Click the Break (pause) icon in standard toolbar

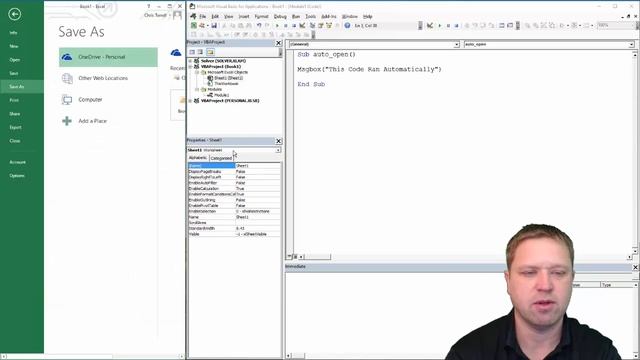(x=286, y=25)
